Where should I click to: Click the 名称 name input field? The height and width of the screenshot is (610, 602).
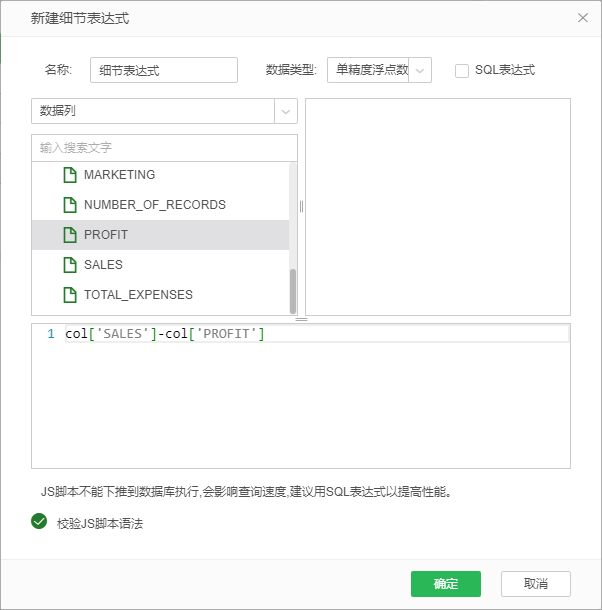click(x=163, y=70)
